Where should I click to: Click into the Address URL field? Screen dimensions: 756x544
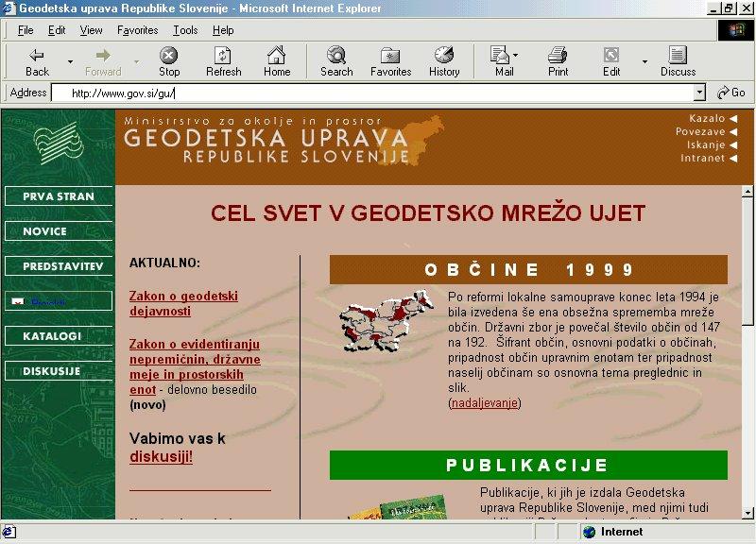[372, 93]
